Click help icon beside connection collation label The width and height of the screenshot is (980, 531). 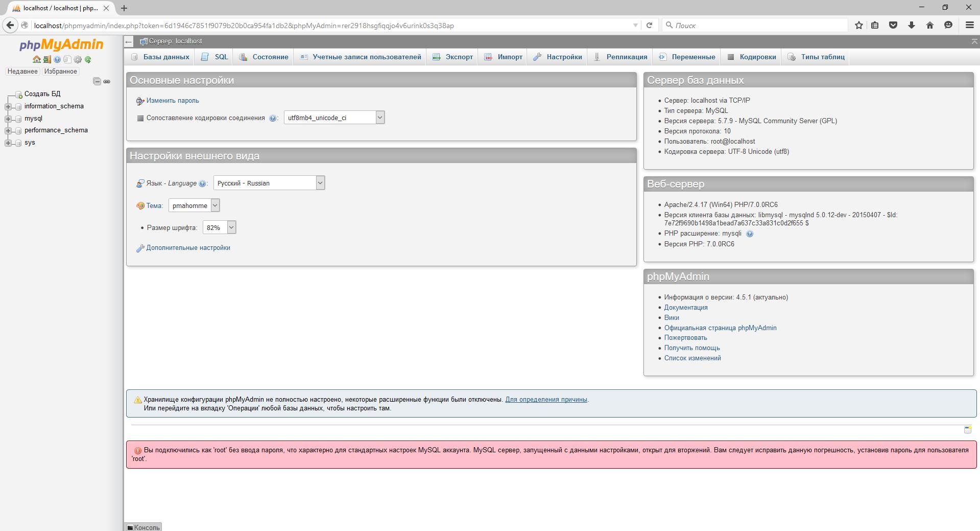click(273, 118)
